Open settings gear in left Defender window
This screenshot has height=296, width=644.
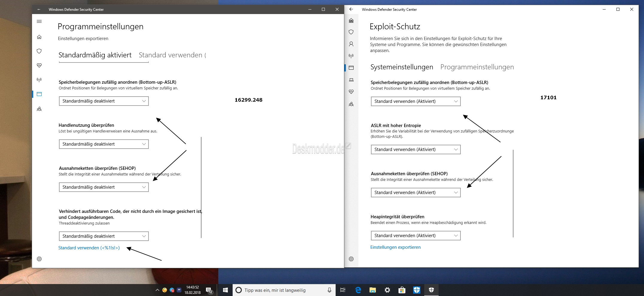point(39,259)
